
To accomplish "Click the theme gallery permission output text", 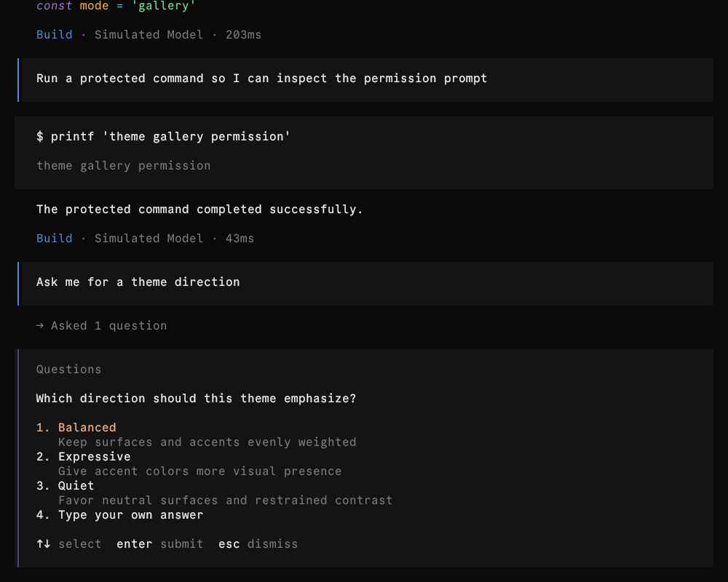I will coord(124,166).
